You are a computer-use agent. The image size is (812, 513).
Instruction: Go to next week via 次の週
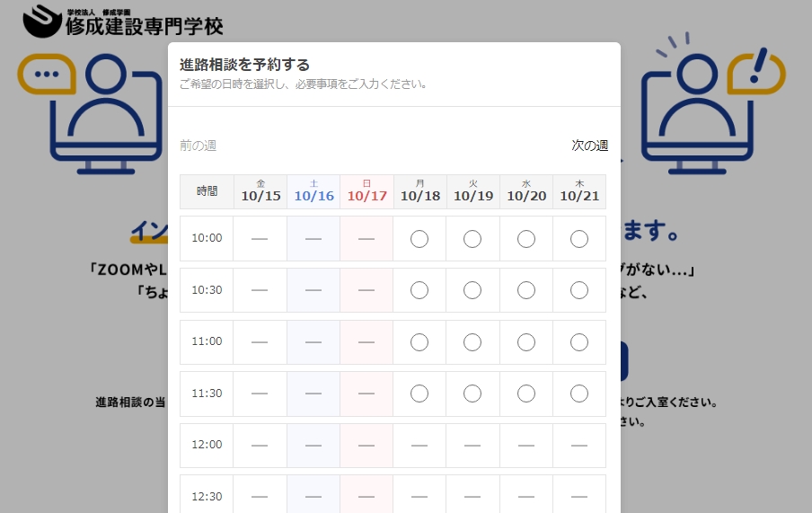click(589, 146)
